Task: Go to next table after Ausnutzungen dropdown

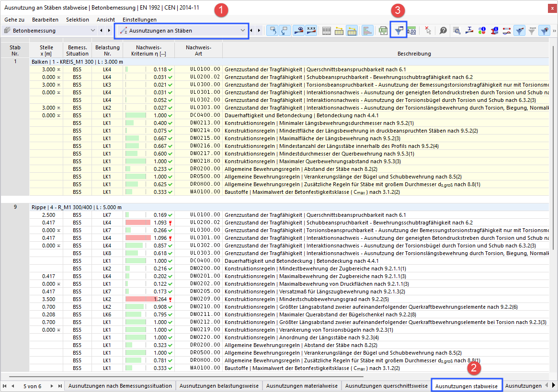Action: 259,31
